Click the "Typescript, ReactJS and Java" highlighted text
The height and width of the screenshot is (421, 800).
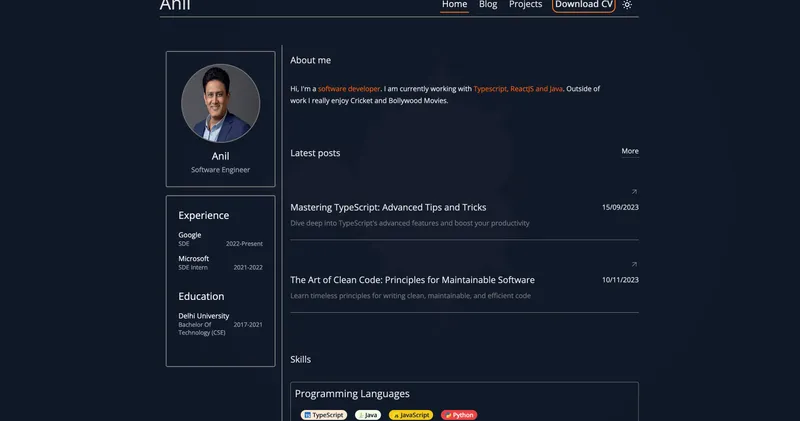[x=518, y=89]
